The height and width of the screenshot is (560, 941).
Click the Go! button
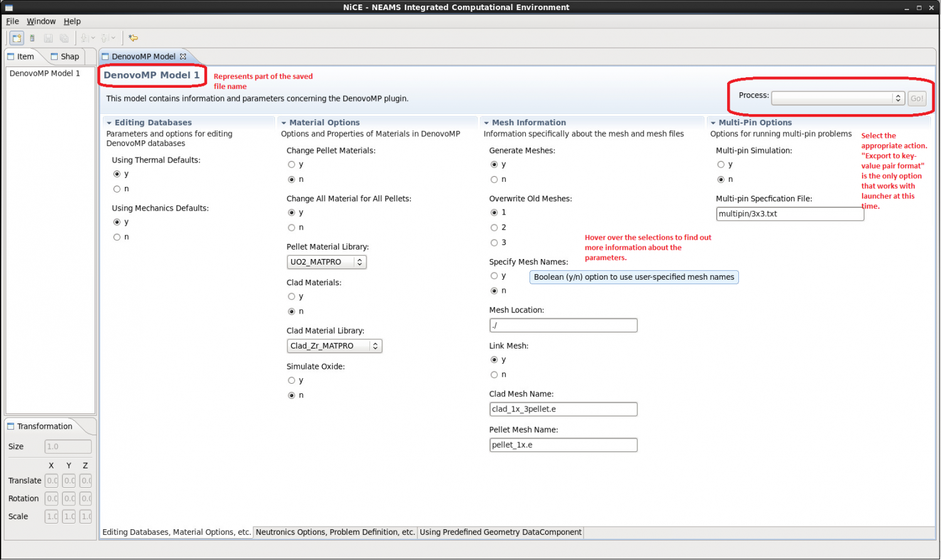coord(917,98)
